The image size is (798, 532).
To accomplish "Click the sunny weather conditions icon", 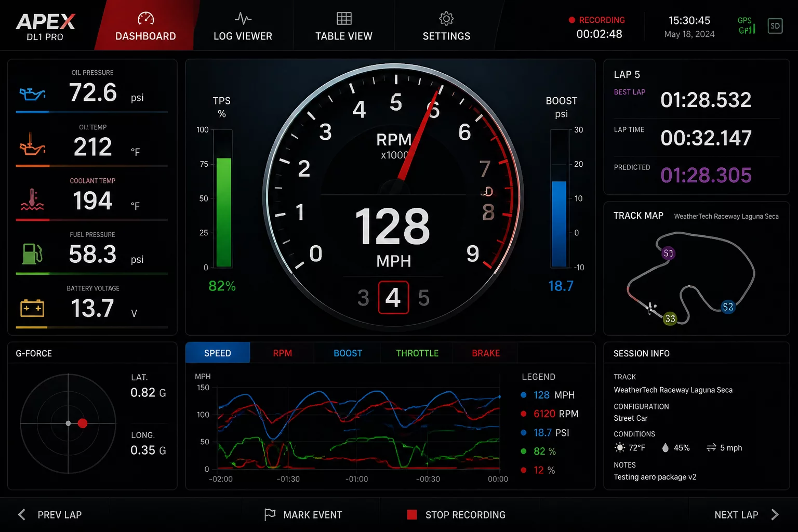I will click(620, 448).
